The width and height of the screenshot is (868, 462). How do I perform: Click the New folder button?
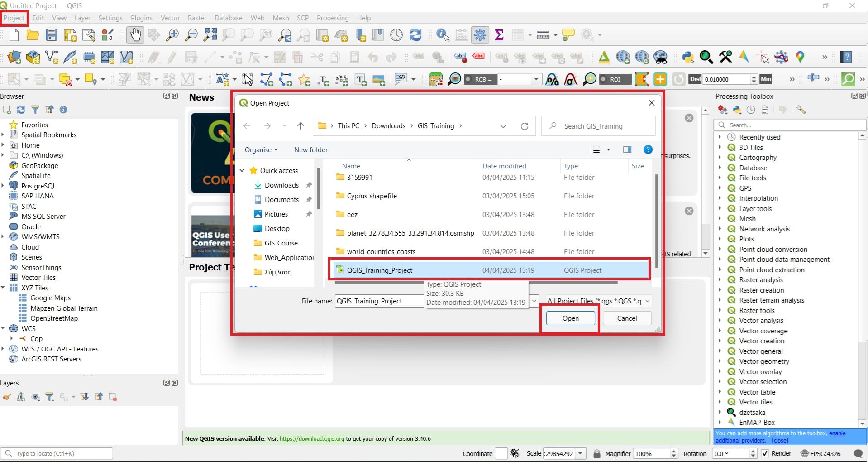coord(311,150)
